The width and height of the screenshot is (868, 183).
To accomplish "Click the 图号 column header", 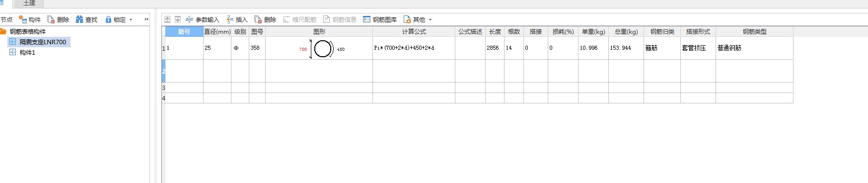I will 257,31.
